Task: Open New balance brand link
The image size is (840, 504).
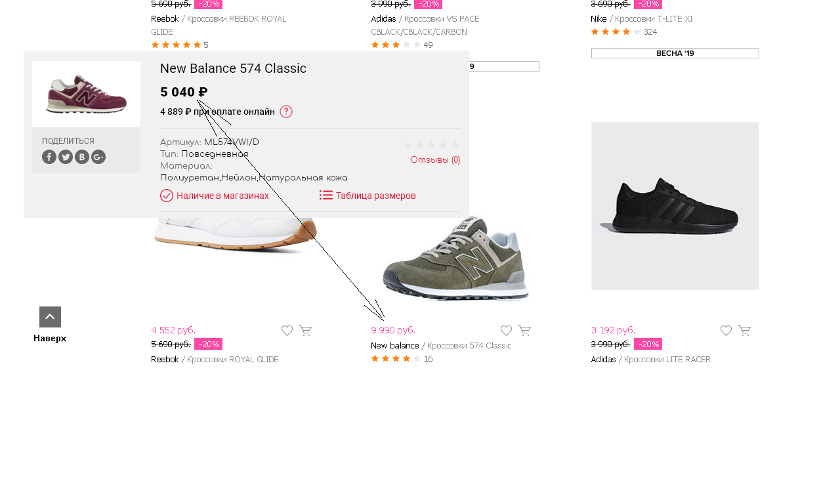Action: 394,346
